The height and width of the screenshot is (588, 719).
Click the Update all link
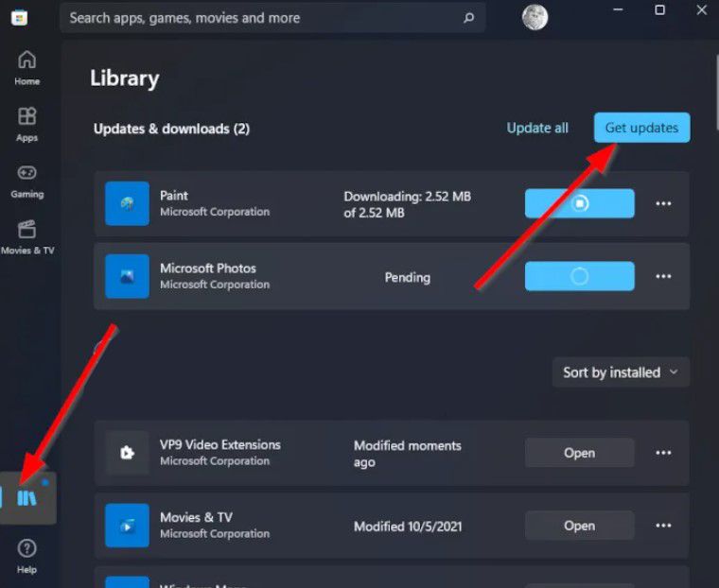tap(537, 128)
